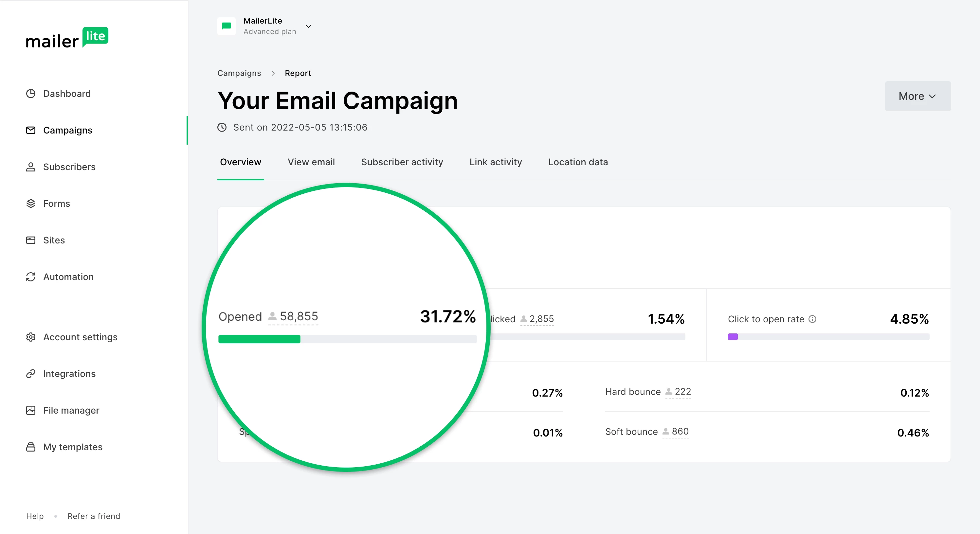The image size is (980, 534).
Task: Click the Dashboard pie-chart icon
Action: point(31,94)
